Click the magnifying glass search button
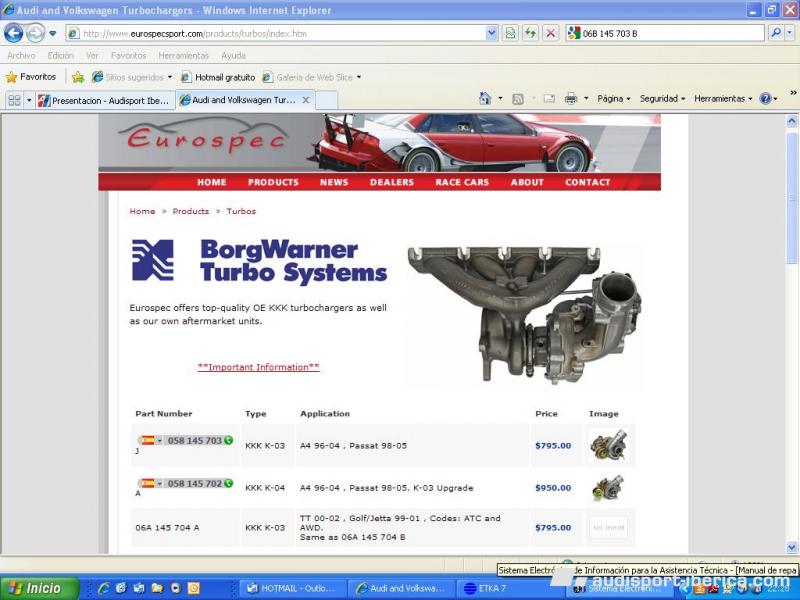 [776, 34]
